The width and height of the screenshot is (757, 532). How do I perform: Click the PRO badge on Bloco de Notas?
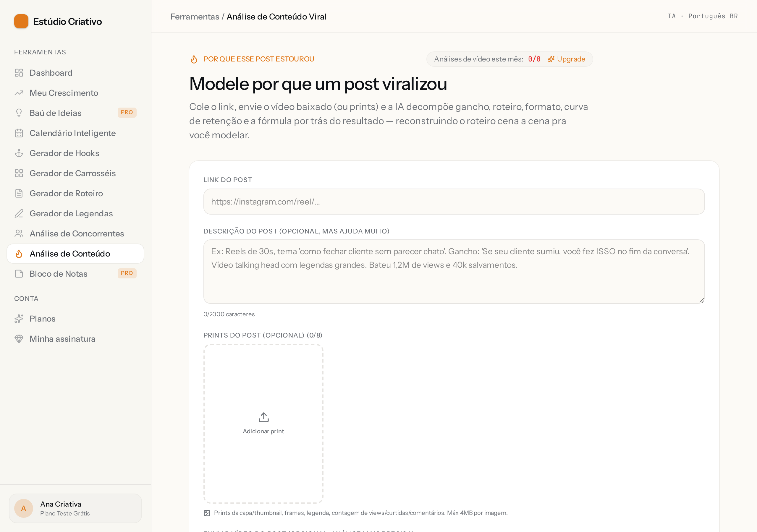pos(127,273)
